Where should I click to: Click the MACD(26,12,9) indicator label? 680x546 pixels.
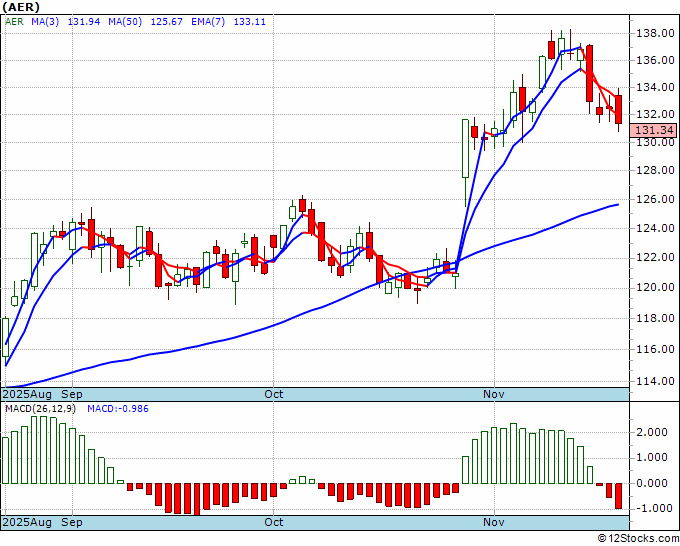click(x=40, y=409)
